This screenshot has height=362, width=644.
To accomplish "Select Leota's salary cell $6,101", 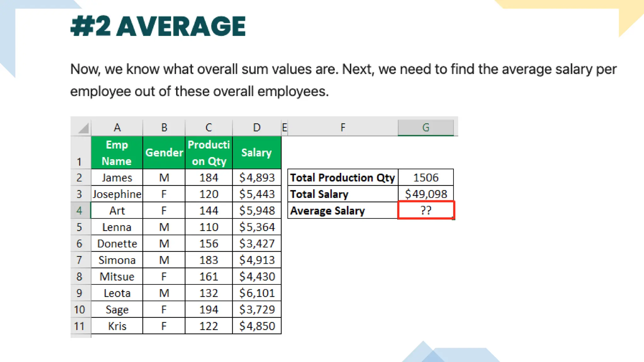I will 257,293.
